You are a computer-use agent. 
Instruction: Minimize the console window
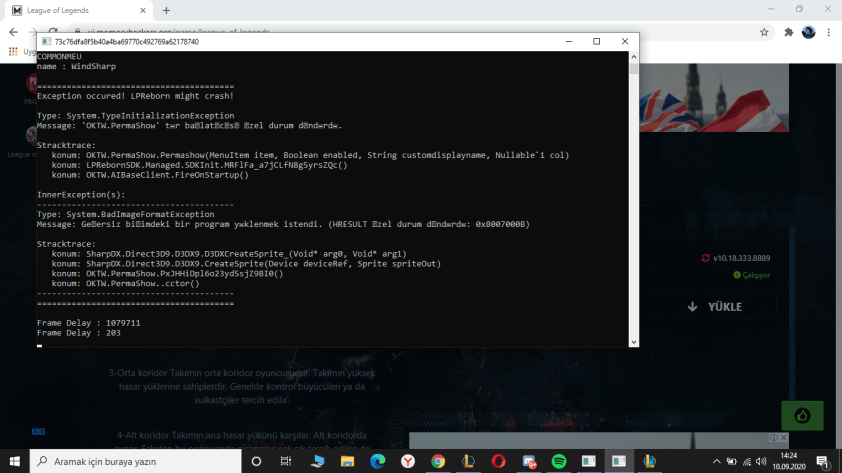click(569, 41)
